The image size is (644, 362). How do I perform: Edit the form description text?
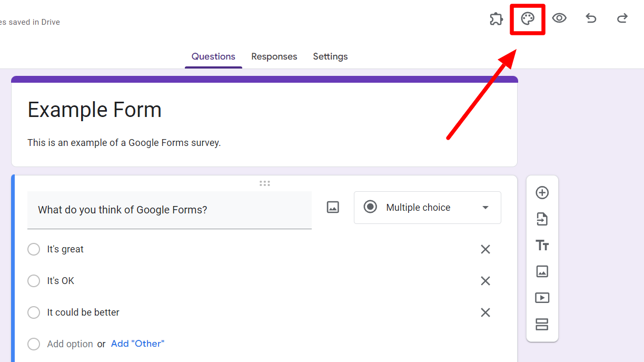[124, 143]
